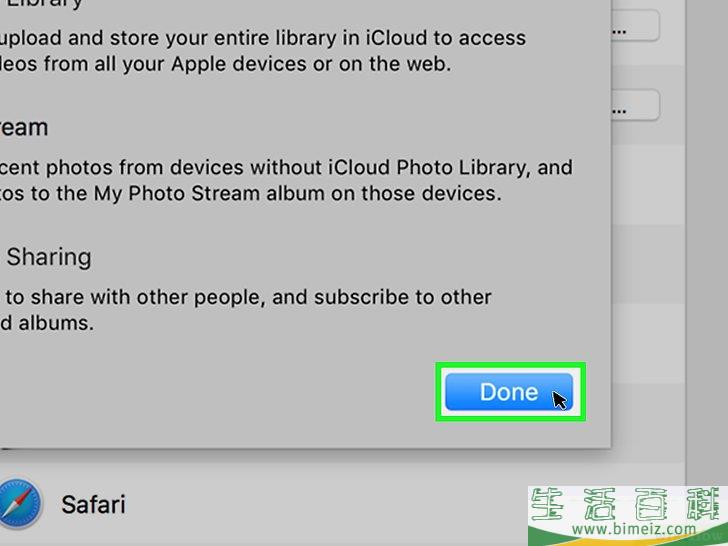Click the upper partially hidden Options button
Viewport: 728px width, 546px height.
[x=635, y=26]
